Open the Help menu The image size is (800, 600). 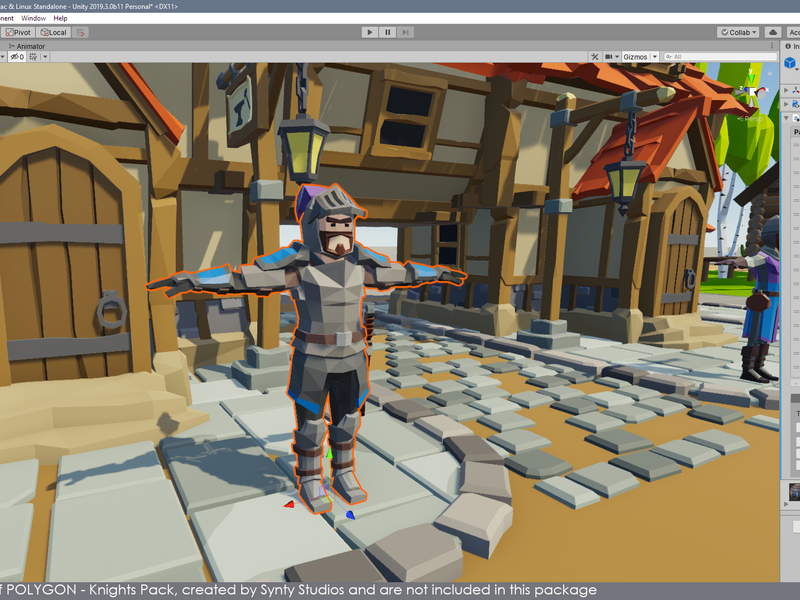pos(60,18)
